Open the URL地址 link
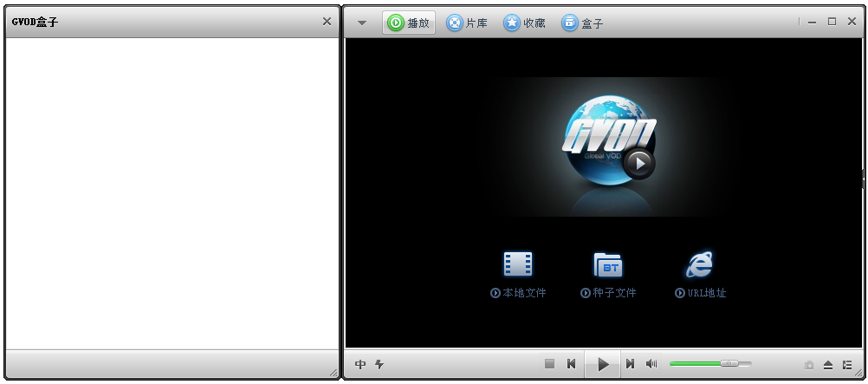868x384 pixels. tap(700, 293)
